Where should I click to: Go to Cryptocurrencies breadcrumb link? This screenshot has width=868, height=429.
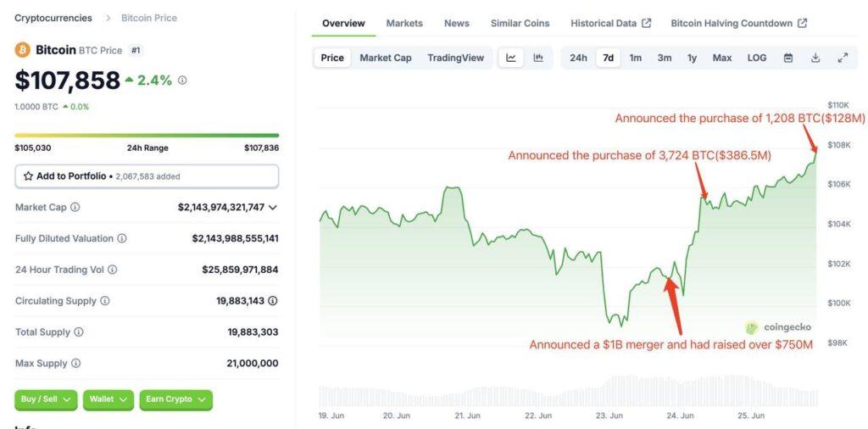(53, 18)
